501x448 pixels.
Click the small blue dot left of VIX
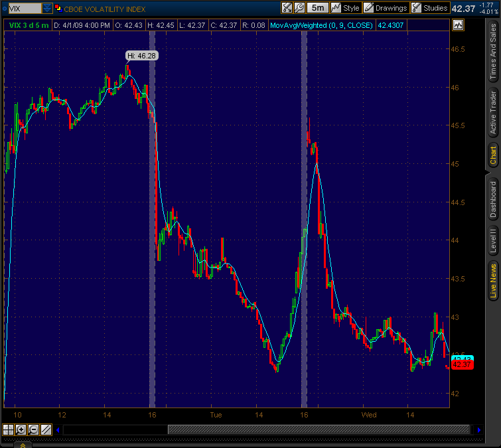pyautogui.click(x=5, y=9)
